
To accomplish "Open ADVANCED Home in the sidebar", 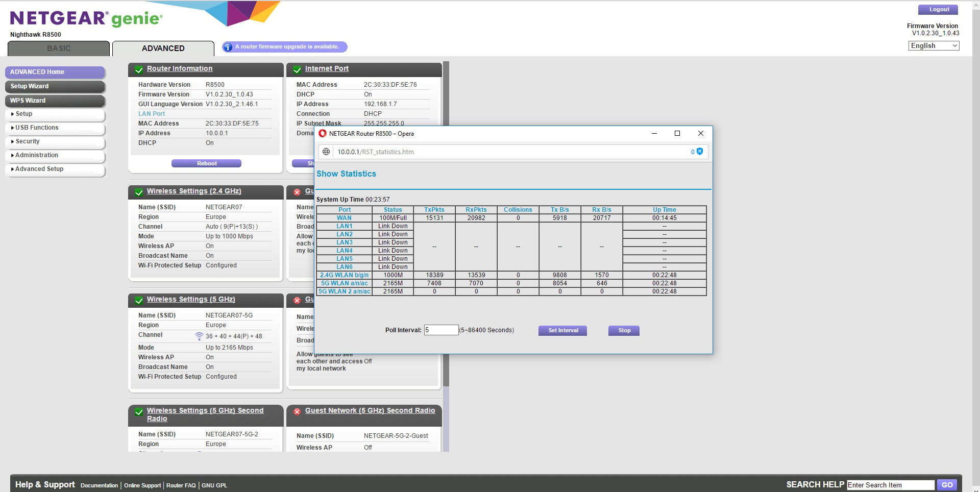I will click(x=55, y=72).
